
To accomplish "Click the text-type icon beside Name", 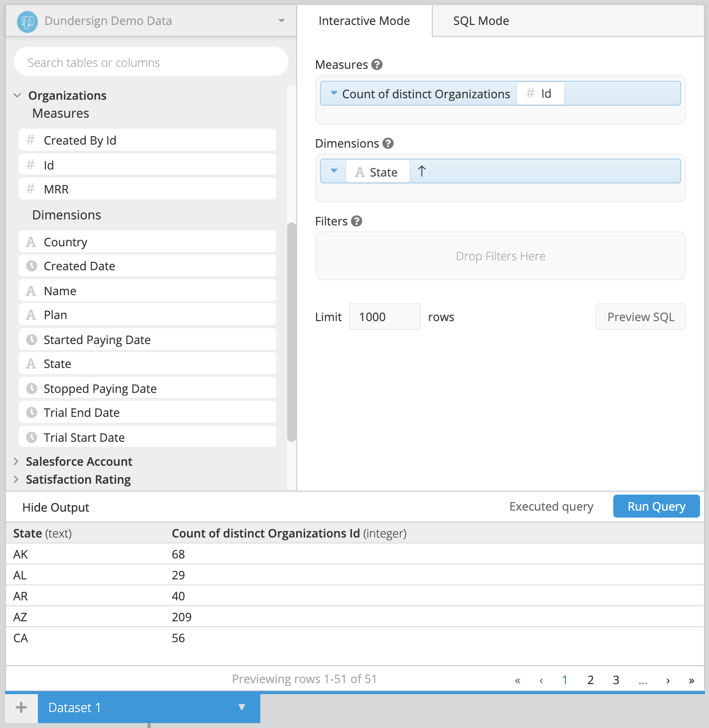I will point(31,291).
